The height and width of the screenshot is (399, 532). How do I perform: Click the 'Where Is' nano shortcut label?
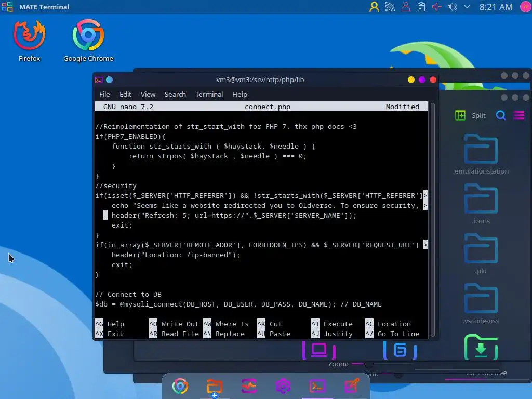tap(232, 324)
